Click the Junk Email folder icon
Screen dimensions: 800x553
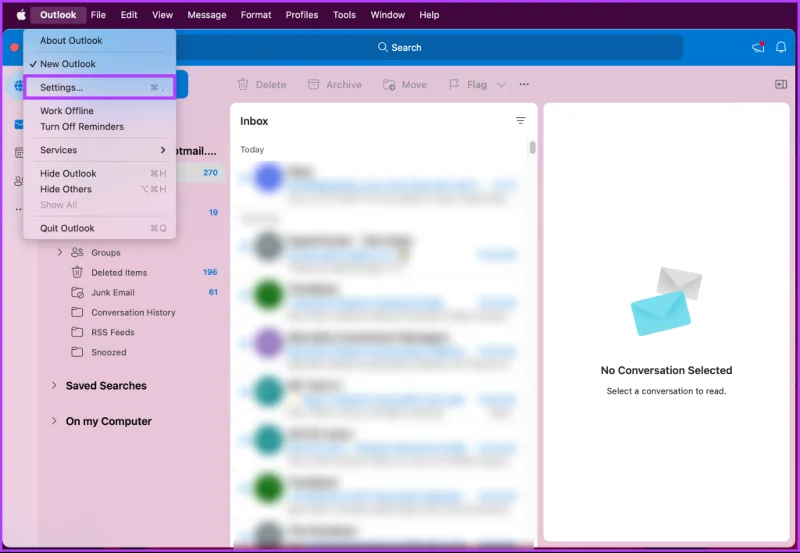77,292
